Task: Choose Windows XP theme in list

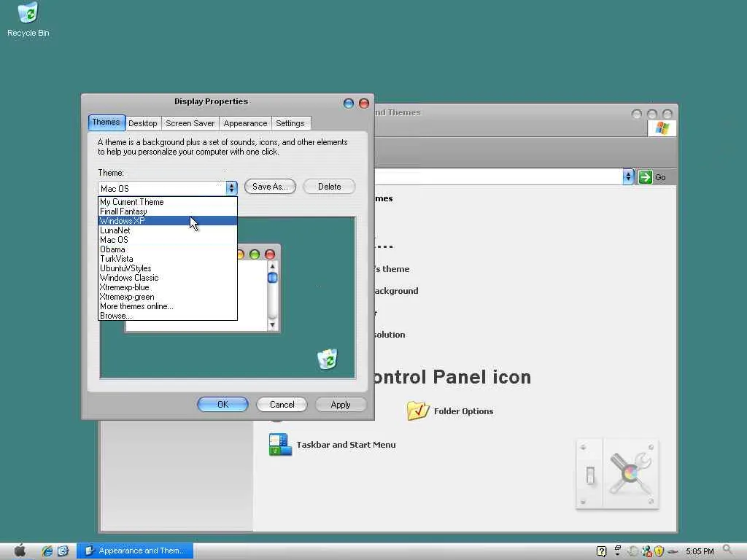Action: [168, 221]
